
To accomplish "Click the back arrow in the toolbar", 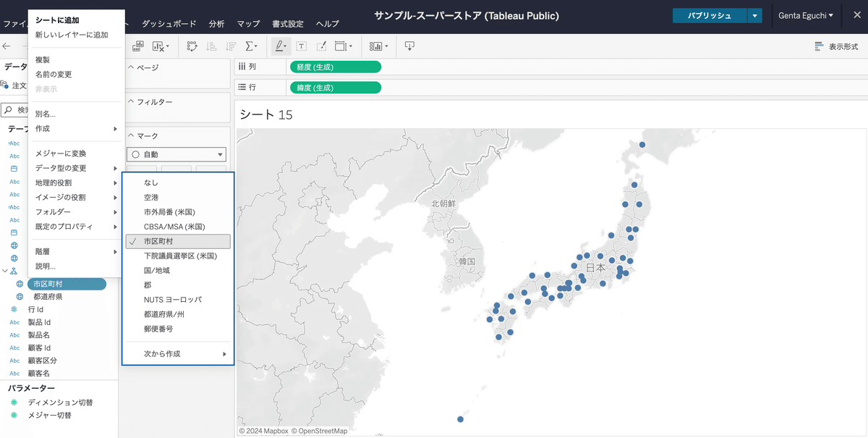I will [x=7, y=46].
